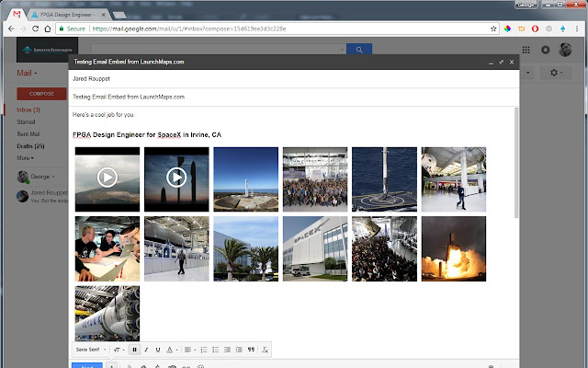Go back in browser history

click(11, 29)
